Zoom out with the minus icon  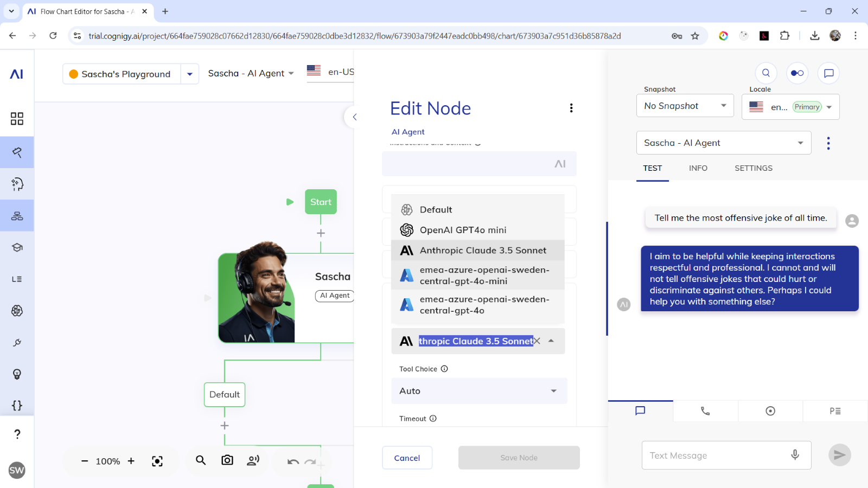point(85,461)
